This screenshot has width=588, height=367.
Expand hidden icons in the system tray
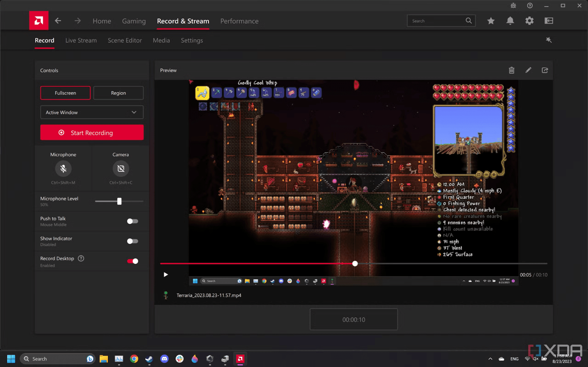pyautogui.click(x=490, y=358)
